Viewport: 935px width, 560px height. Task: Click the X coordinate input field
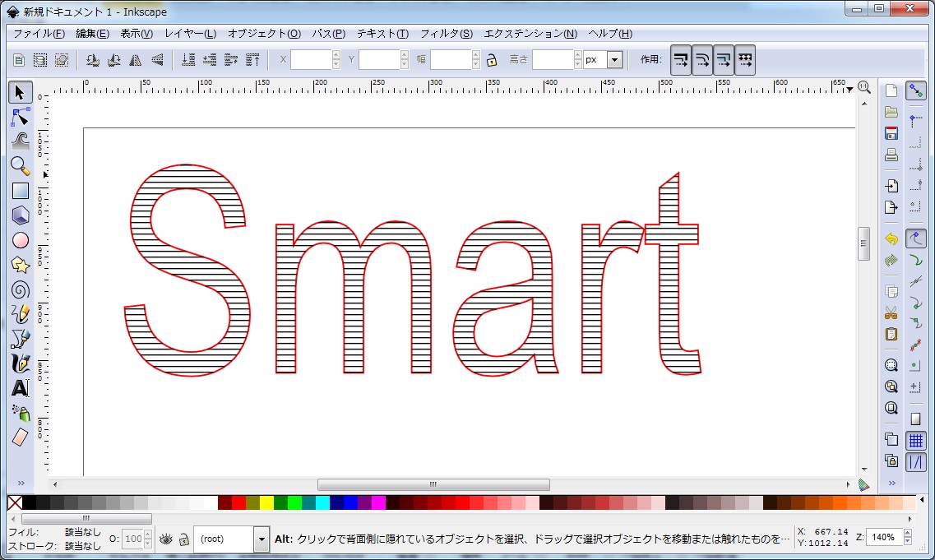pos(312,60)
